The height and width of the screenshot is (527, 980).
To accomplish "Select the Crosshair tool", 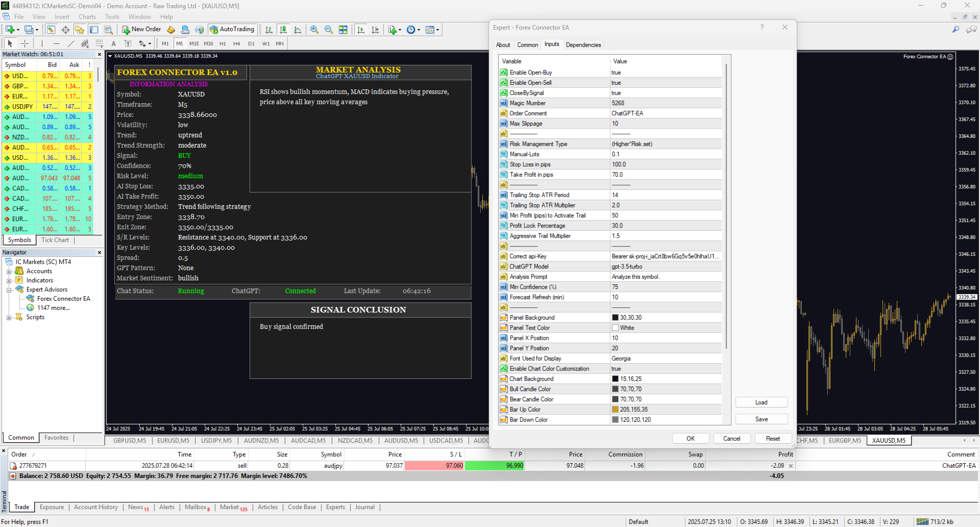I will click(x=24, y=43).
